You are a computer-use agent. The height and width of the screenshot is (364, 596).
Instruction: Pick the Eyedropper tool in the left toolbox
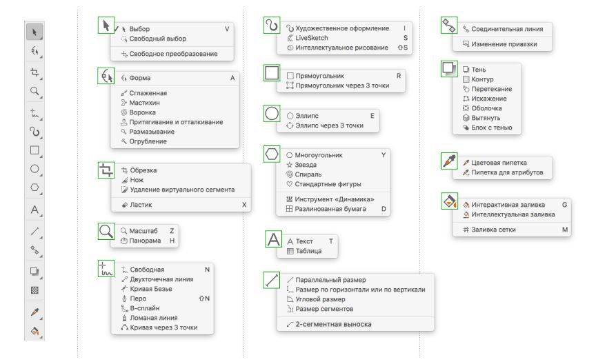[34, 312]
